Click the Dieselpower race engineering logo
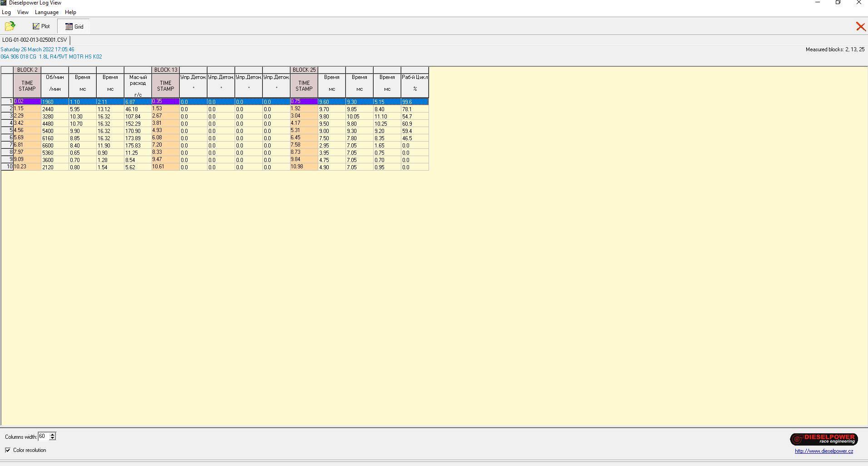 [824, 439]
